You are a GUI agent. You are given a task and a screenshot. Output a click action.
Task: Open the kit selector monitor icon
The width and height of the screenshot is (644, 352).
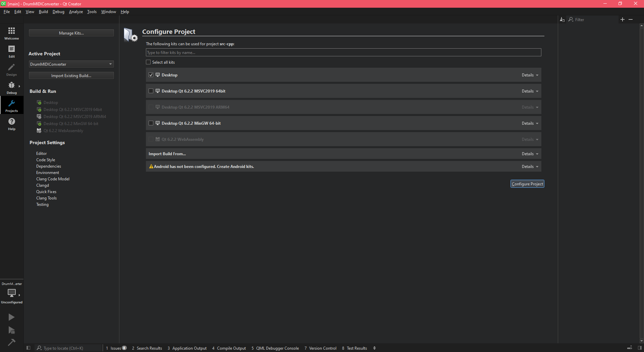click(x=12, y=293)
